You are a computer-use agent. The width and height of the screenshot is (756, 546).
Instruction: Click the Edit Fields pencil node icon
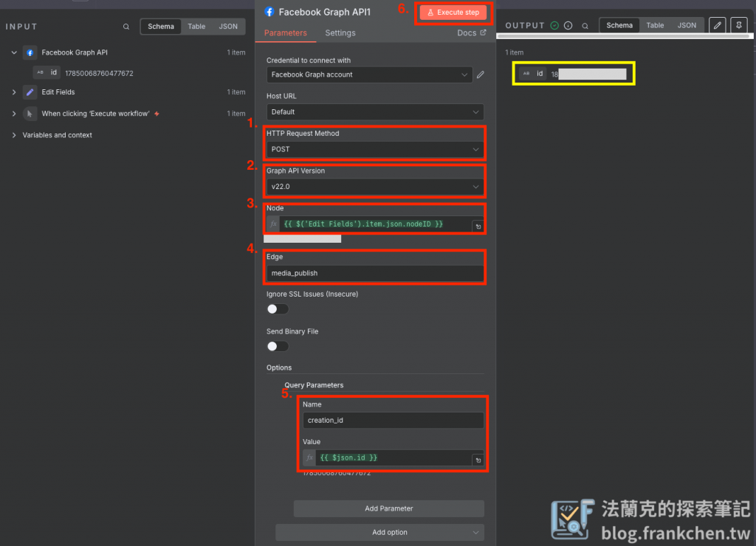coord(30,92)
